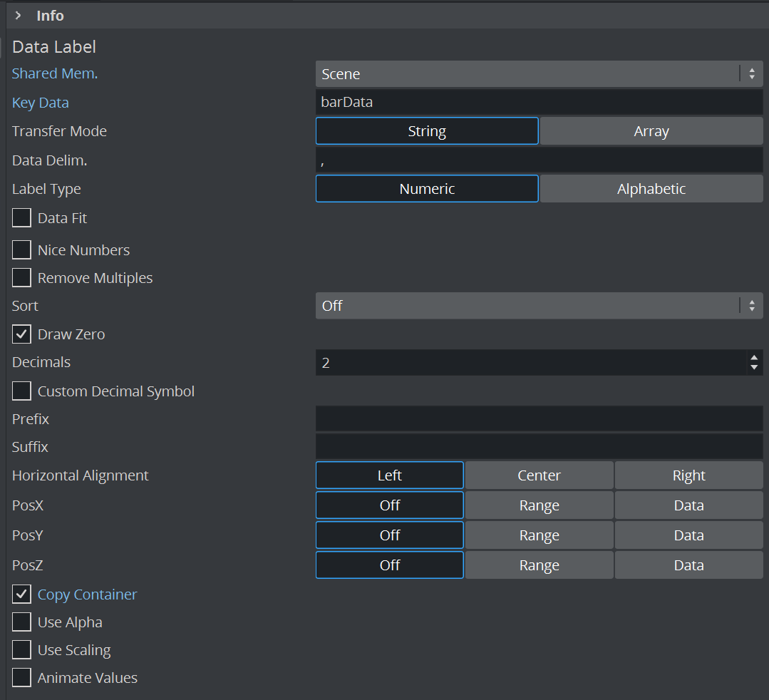Enable the Data Fit checkbox
The height and width of the screenshot is (700, 769).
(x=22, y=218)
